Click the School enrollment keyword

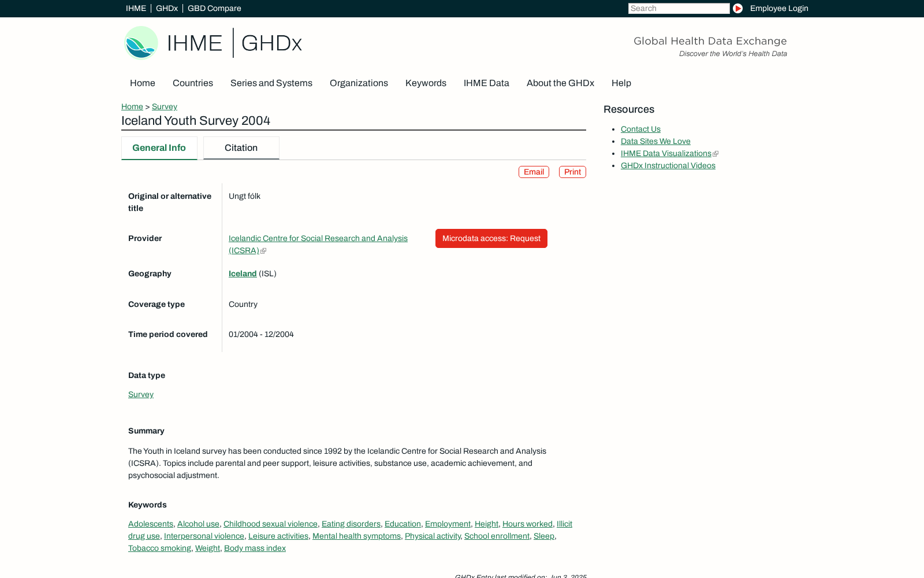497,536
